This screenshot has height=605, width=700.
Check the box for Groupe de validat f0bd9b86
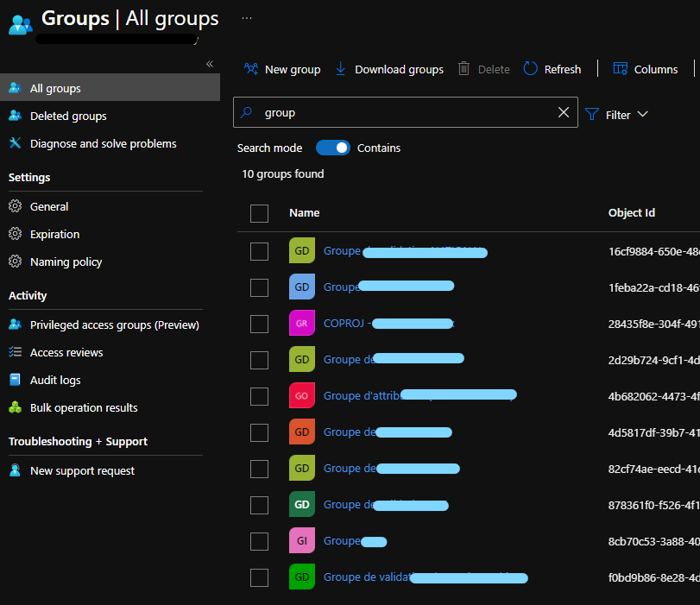(x=260, y=577)
